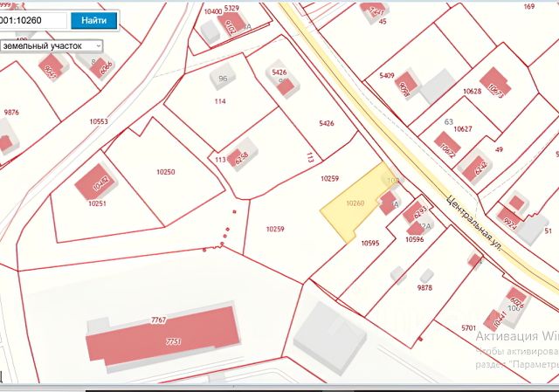Click house number label 45
Viewport: 559px width, 392px height.
tap(383, 21)
